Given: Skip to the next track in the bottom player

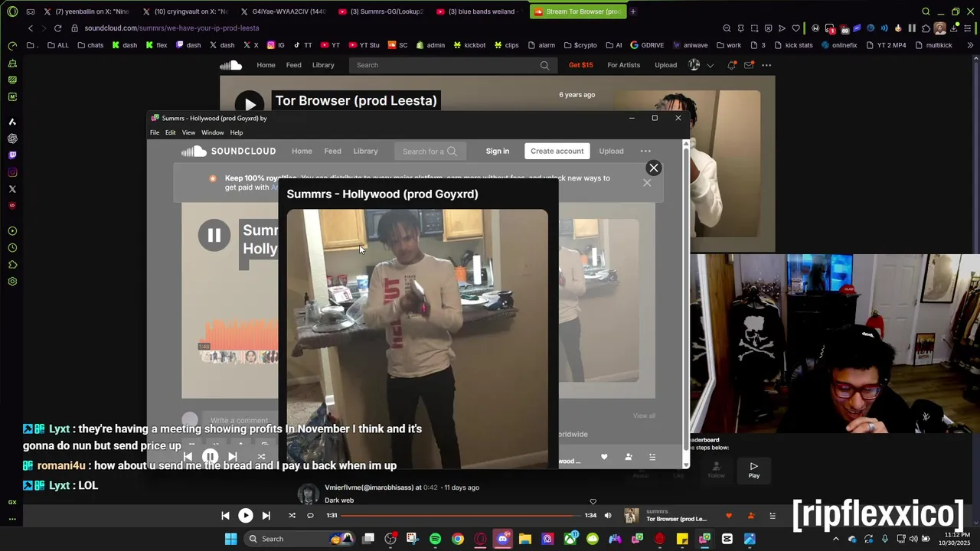Looking at the screenshot, I should pyautogui.click(x=266, y=516).
